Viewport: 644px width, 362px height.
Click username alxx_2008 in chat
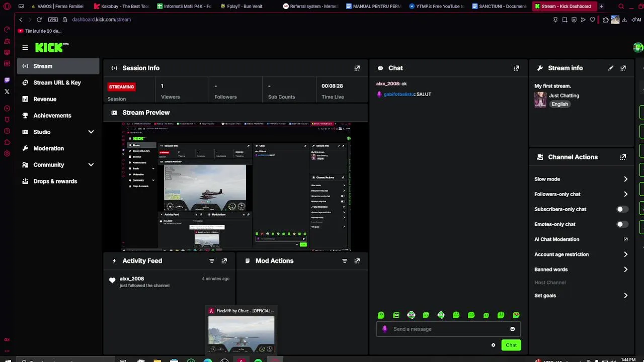pyautogui.click(x=387, y=83)
